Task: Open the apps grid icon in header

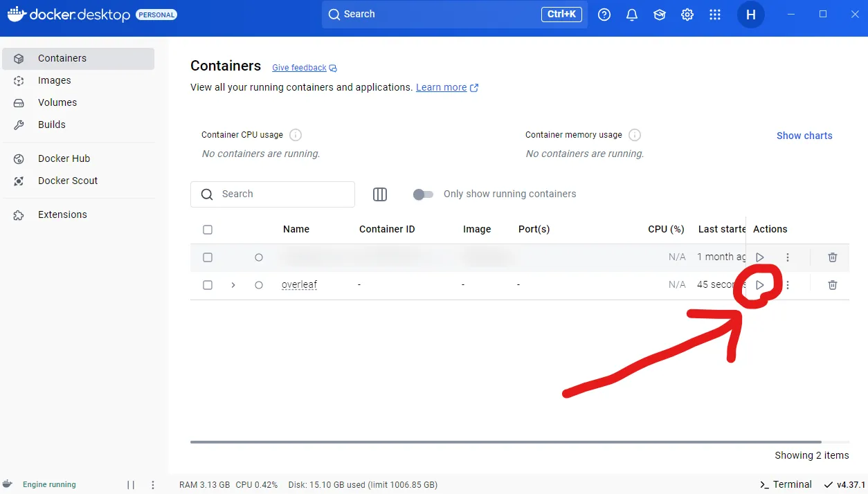Action: point(715,15)
